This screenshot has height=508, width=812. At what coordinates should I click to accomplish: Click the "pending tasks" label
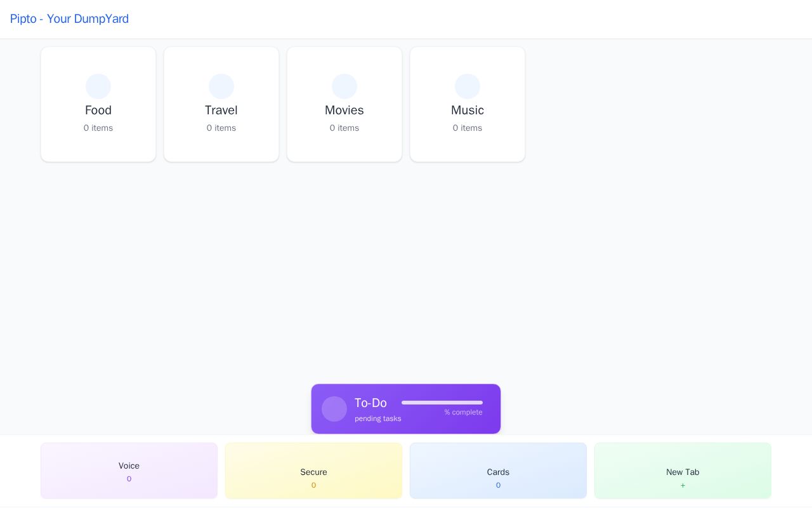[x=378, y=419]
